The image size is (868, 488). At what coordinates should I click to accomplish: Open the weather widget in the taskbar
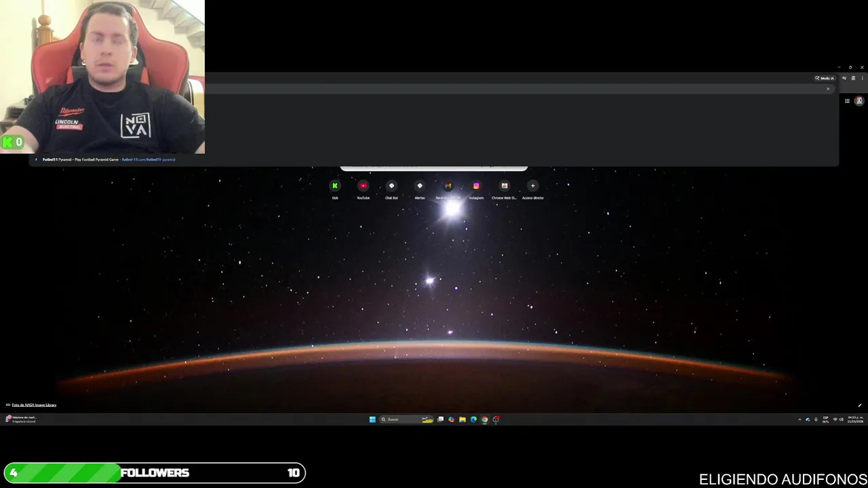20,419
